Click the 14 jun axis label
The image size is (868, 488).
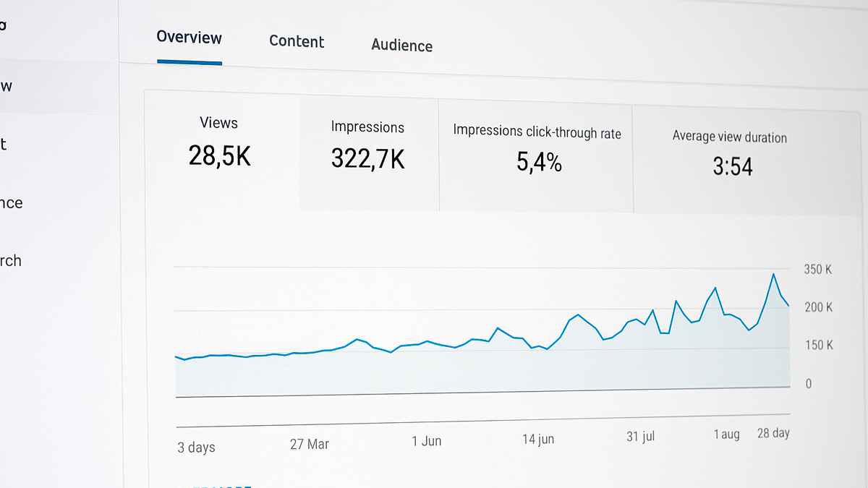tap(537, 439)
